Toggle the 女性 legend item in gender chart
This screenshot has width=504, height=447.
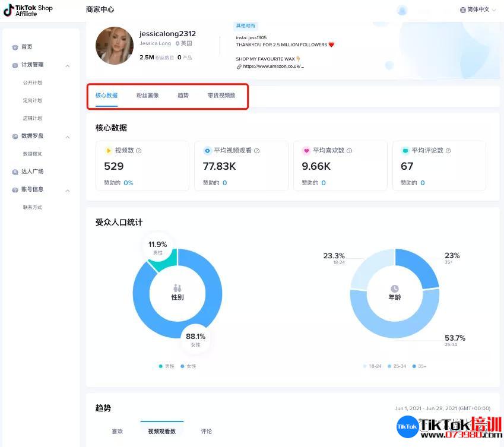point(188,366)
